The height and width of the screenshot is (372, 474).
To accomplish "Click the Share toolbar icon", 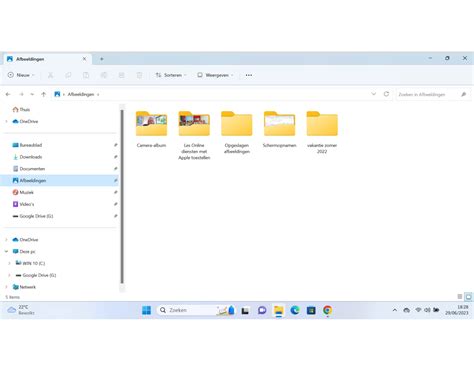I will (x=121, y=75).
